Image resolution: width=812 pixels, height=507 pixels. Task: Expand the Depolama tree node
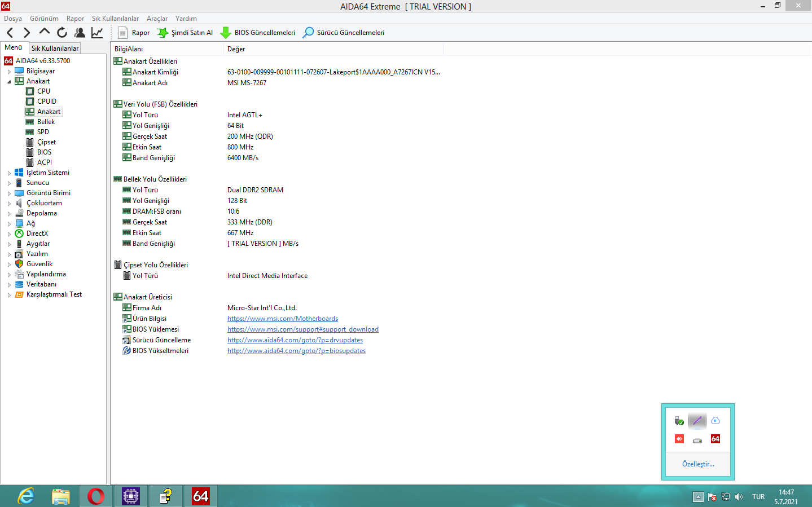pyautogui.click(x=9, y=214)
